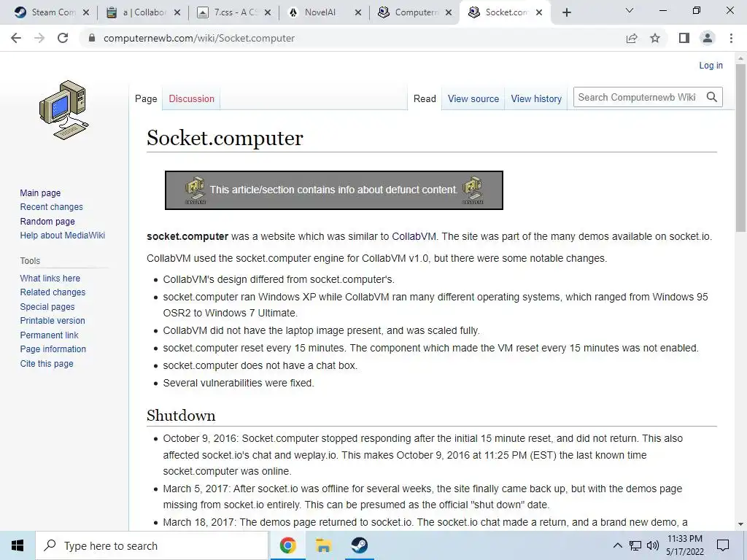Open Chrome's three-dot menu
The image size is (747, 560).
(731, 38)
